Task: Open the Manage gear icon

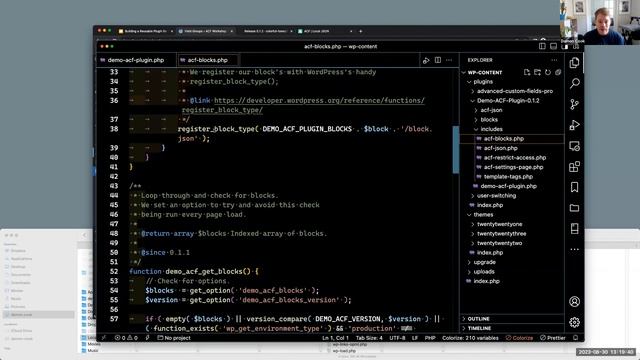Action: click(574, 322)
